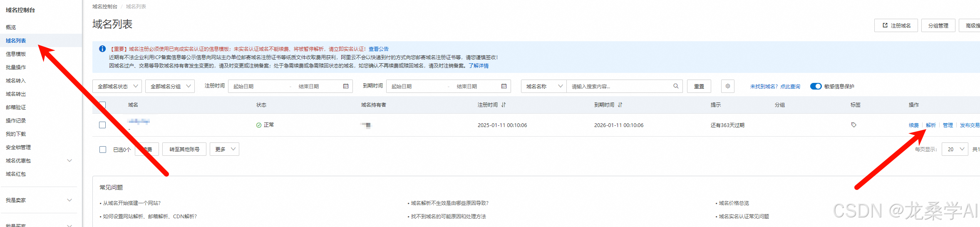
Task: Open FAQ 域名解析不生效是由哪些原因导致?
Action: (449, 203)
